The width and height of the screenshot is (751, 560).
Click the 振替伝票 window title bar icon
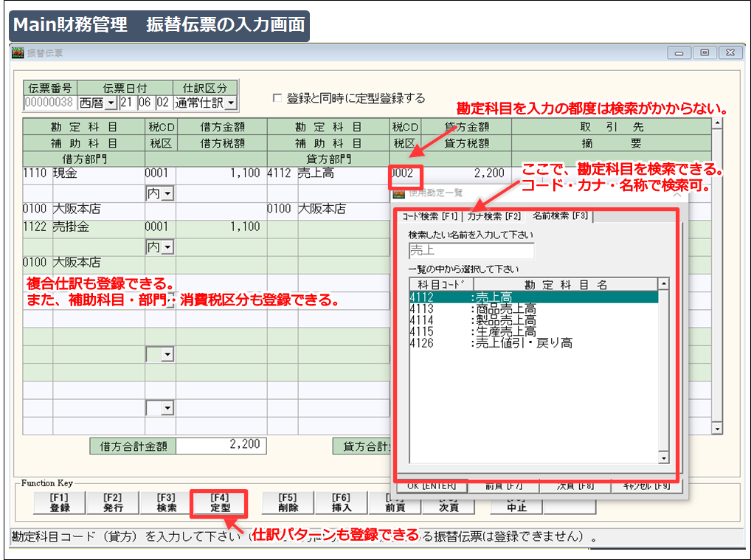[x=16, y=52]
